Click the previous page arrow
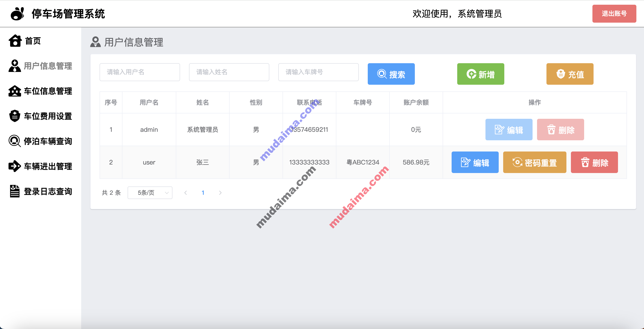Screen dimensions: 644x329 [x=185, y=193]
